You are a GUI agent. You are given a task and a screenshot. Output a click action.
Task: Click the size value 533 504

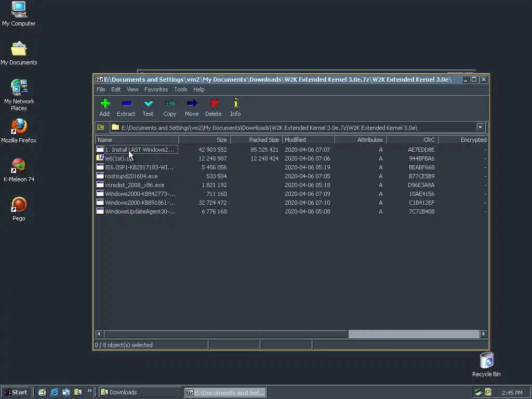coord(216,176)
